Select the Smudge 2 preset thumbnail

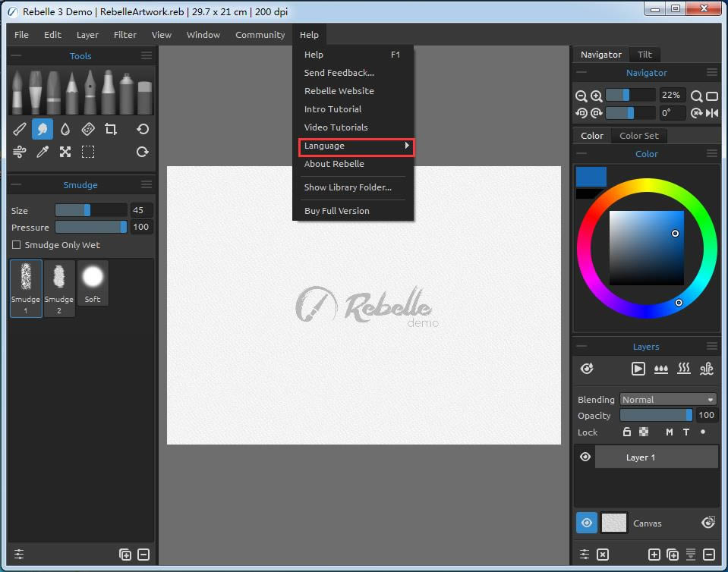(x=59, y=288)
